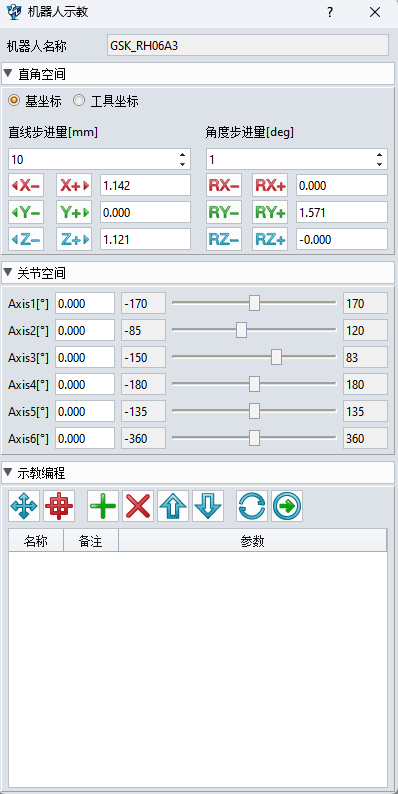Click the Axis3 slider handle
398x794 pixels.
point(276,357)
